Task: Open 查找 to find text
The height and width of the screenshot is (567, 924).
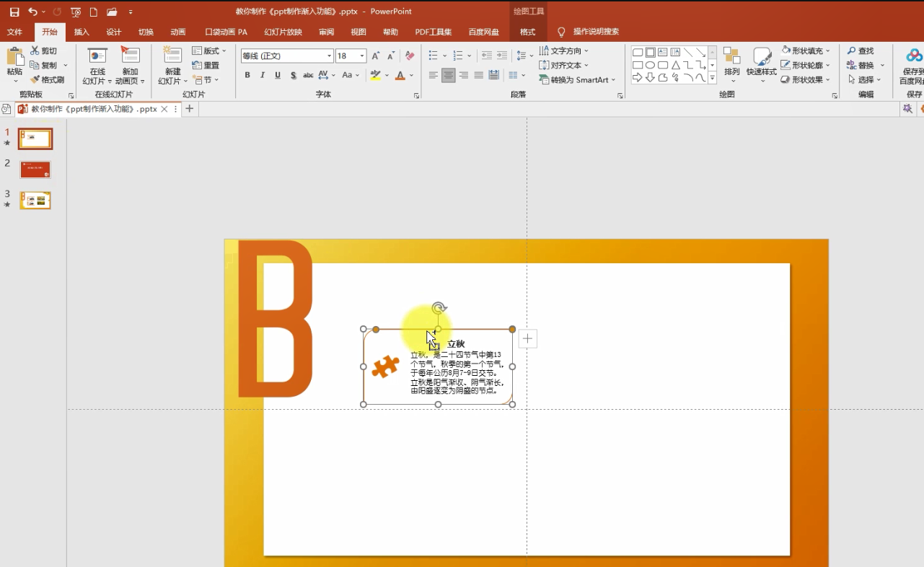Action: pyautogui.click(x=861, y=51)
